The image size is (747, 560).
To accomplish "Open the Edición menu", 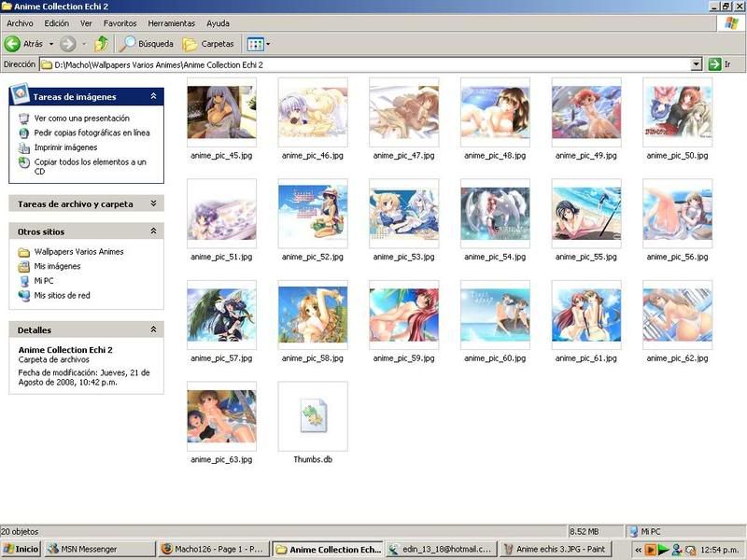I will click(x=57, y=23).
